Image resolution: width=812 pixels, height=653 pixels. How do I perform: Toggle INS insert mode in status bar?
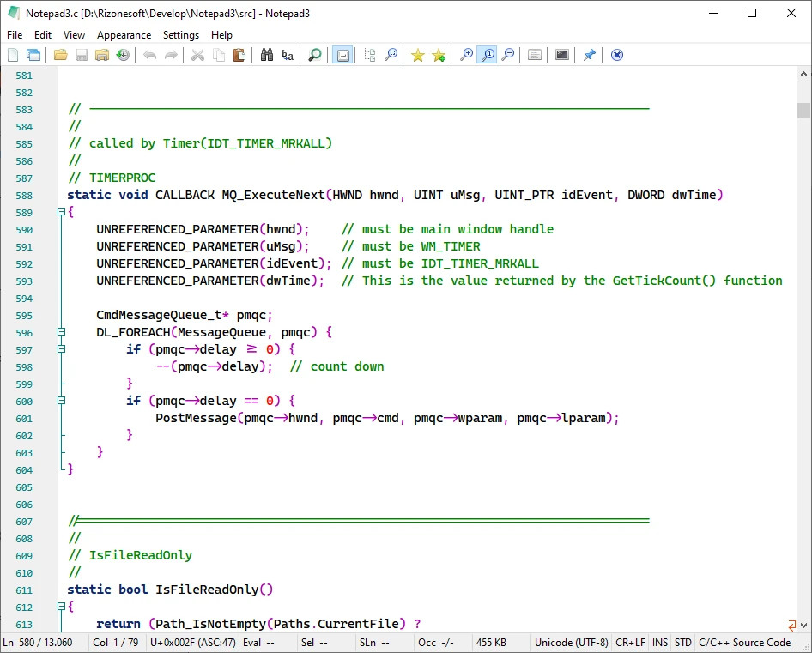[660, 643]
